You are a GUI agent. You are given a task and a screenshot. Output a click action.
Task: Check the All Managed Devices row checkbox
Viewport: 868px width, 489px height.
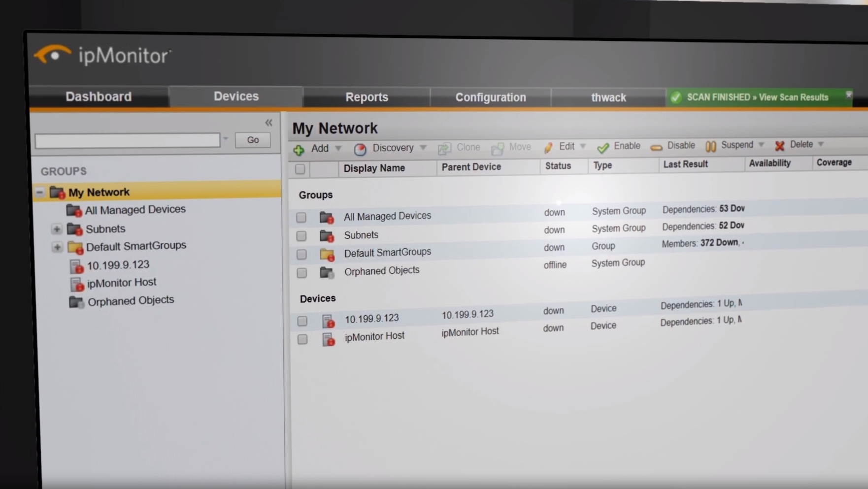(x=301, y=217)
